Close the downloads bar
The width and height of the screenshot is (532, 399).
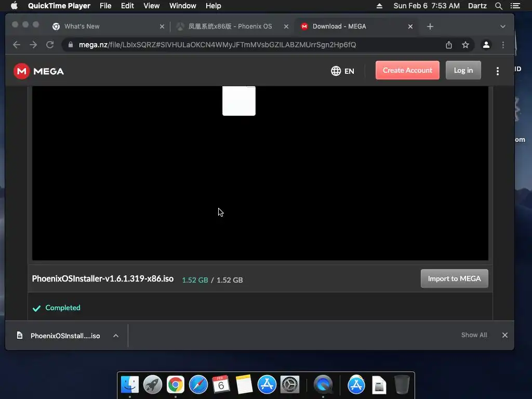click(505, 335)
